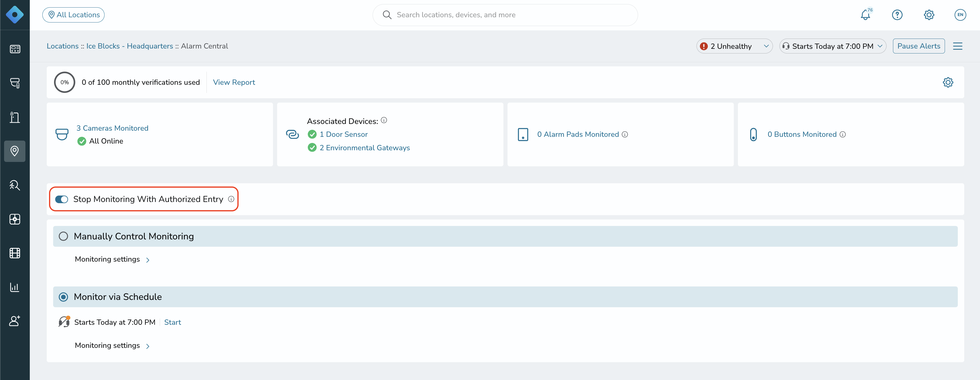
Task: Expand Monitoring settings under Monitor via Schedule
Action: (x=112, y=346)
